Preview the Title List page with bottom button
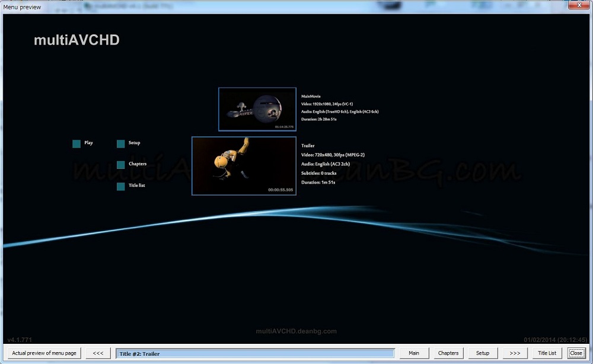593x364 pixels. [x=547, y=353]
